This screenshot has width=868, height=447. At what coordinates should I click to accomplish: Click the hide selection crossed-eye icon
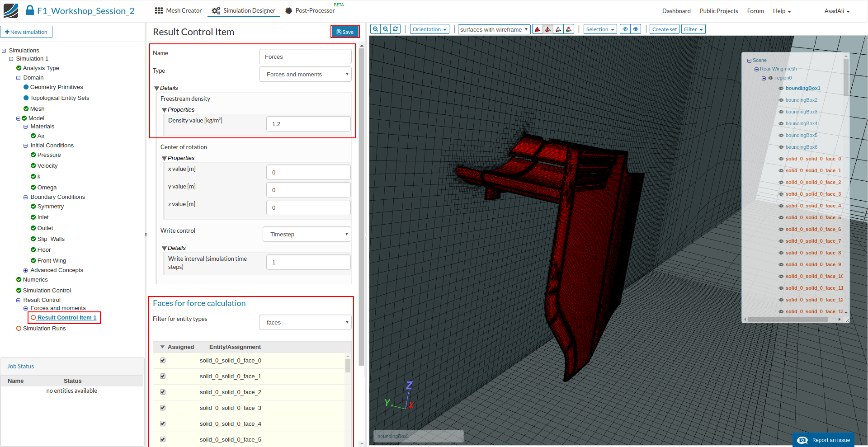click(625, 29)
